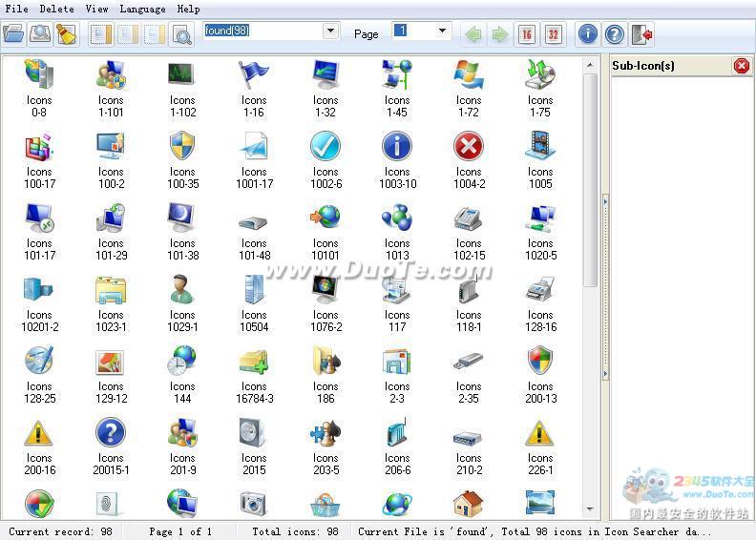756x540 pixels.
Task: Open the Language menu
Action: (142, 9)
